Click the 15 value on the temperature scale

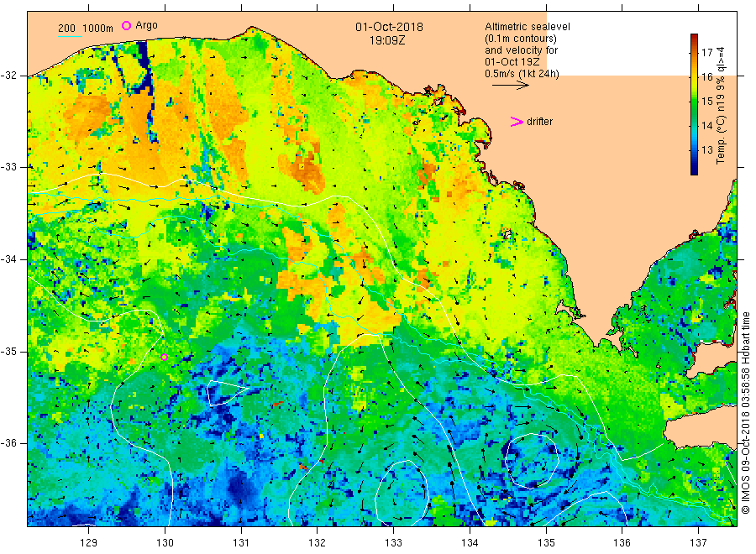pos(706,102)
